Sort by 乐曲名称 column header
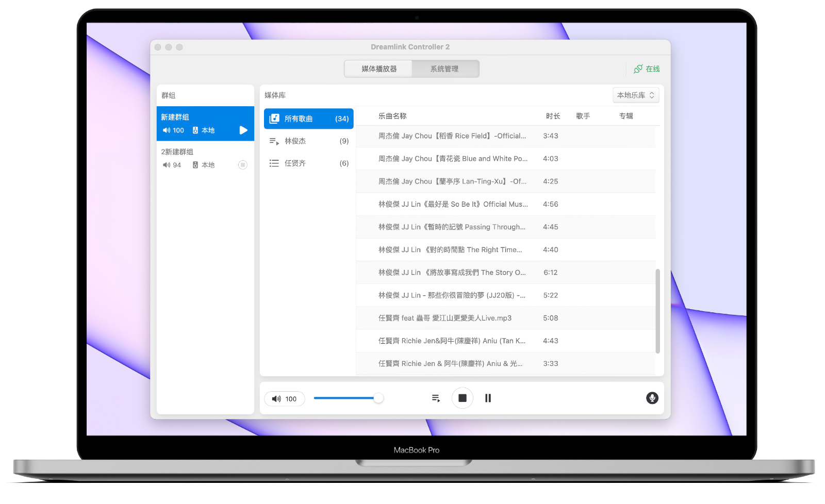Viewport: 825px width, 504px height. click(392, 116)
